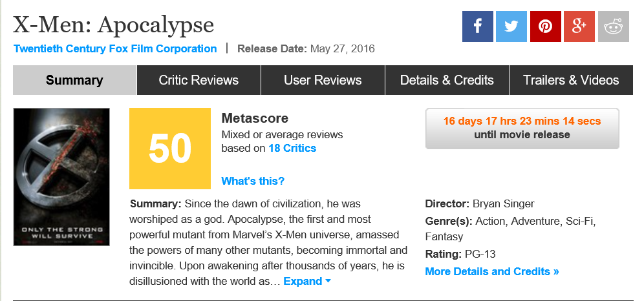Share the page on Google Plus
The width and height of the screenshot is (644, 301).
point(579,26)
